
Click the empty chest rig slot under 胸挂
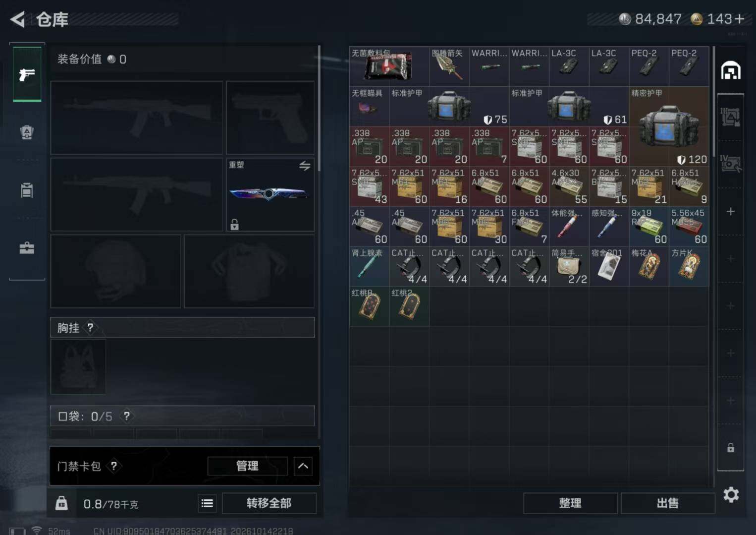[78, 367]
